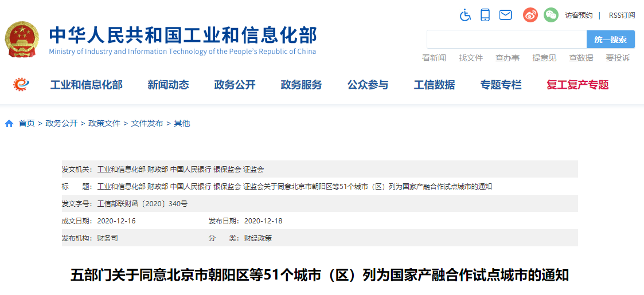The image size is (644, 295).
Task: Select 查办事 search category
Action: pos(508,58)
